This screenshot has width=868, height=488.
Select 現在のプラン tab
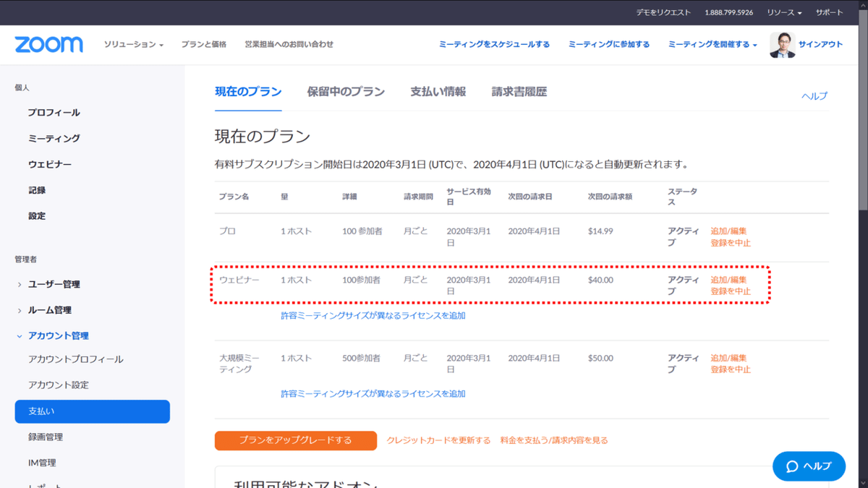click(x=248, y=92)
